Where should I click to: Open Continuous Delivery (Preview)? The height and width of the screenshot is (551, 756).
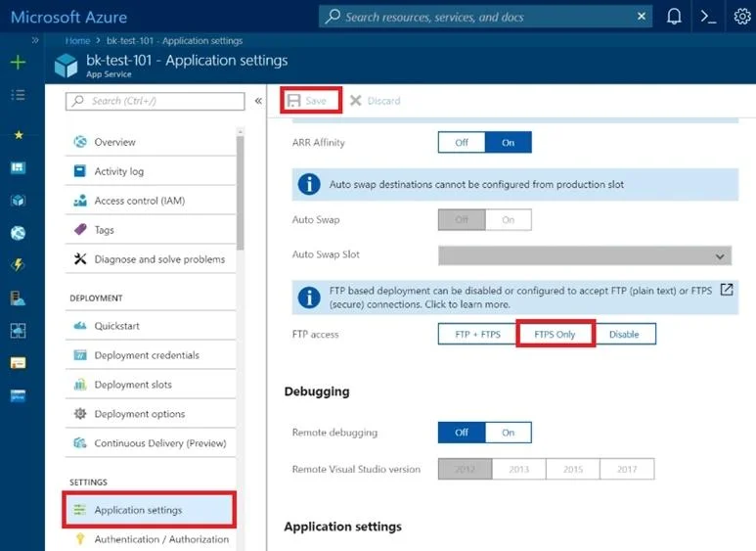click(x=151, y=443)
